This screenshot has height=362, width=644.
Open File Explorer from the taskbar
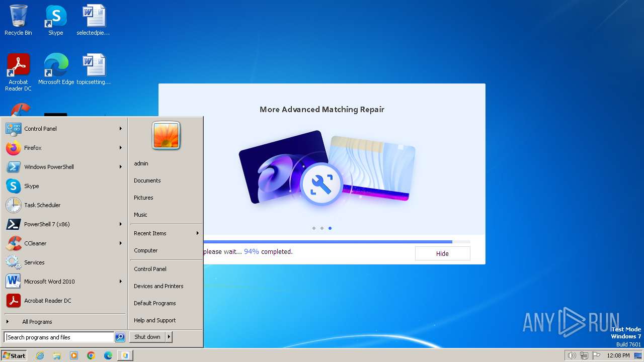point(57,355)
